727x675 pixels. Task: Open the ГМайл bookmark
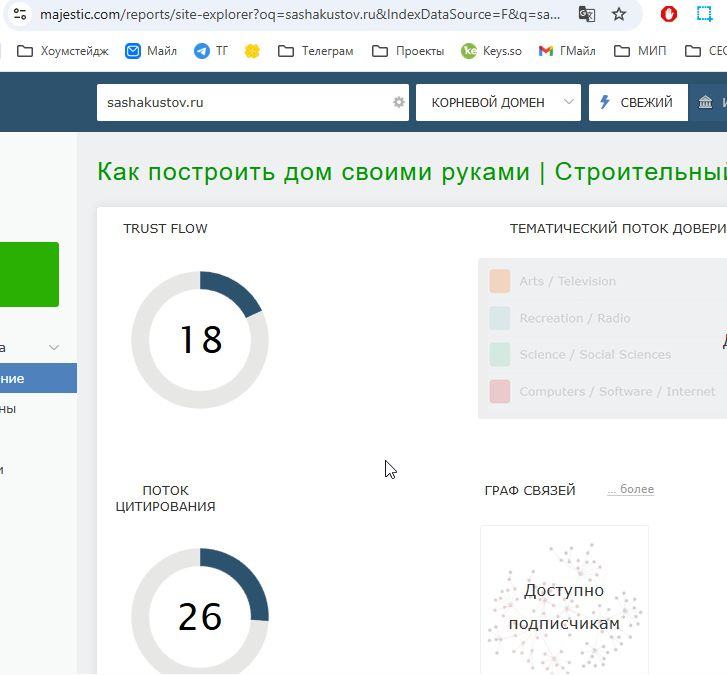[x=566, y=51]
